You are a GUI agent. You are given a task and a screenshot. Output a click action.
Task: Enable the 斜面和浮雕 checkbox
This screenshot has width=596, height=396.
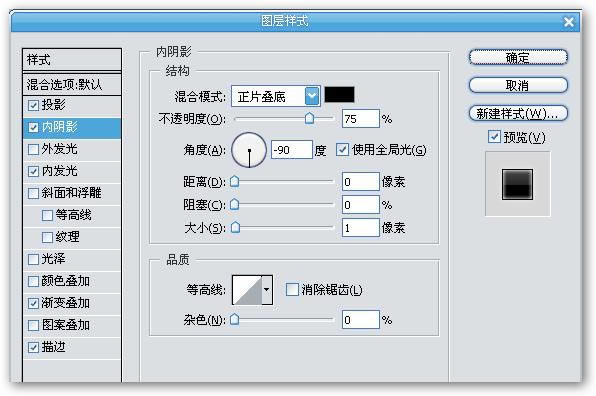33,193
